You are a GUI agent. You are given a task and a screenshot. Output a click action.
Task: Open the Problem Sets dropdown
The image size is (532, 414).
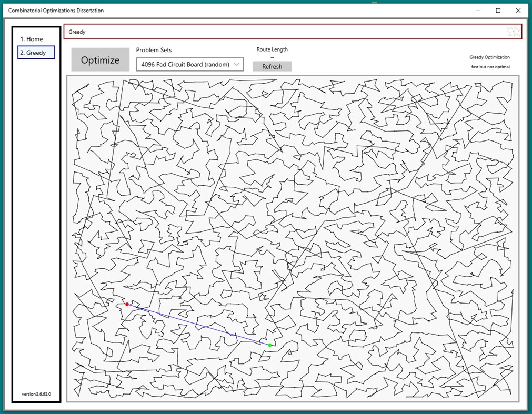tap(189, 64)
